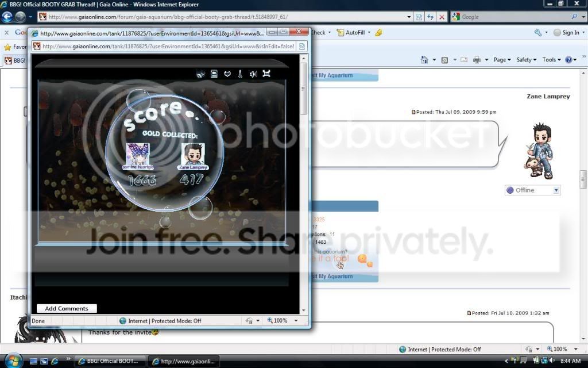Click Show Desktop quick launch icon
The height and width of the screenshot is (368, 588).
pos(33,361)
